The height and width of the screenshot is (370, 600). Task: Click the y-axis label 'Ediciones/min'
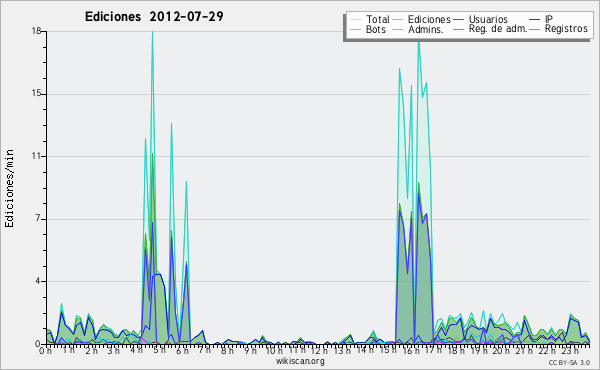click(x=9, y=189)
